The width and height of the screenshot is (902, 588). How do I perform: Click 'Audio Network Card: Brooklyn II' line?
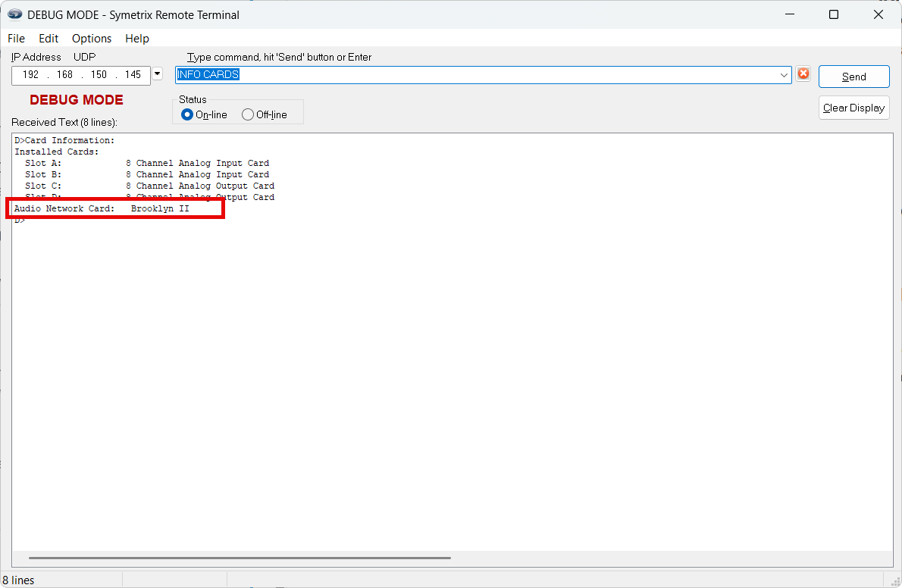[102, 208]
